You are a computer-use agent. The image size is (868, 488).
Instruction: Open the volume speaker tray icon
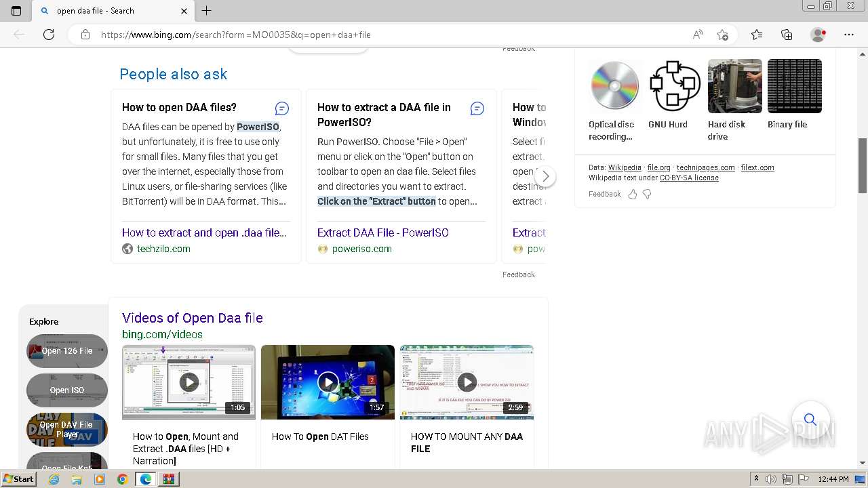click(x=771, y=479)
